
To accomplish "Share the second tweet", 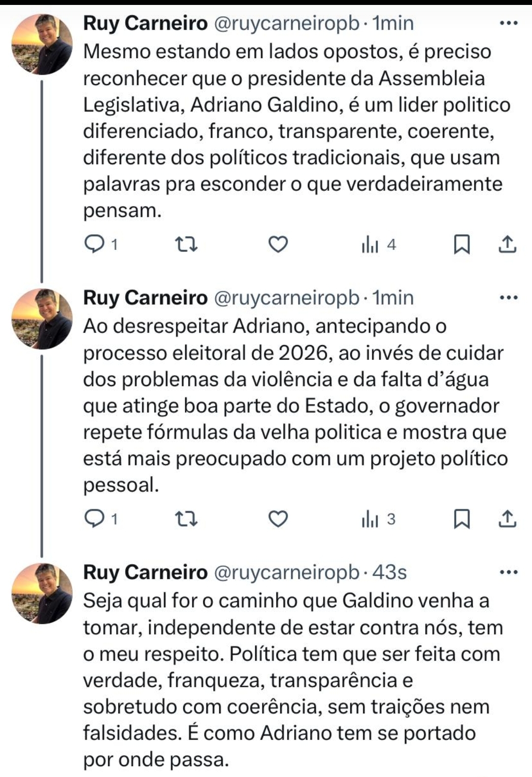I will (x=507, y=519).
